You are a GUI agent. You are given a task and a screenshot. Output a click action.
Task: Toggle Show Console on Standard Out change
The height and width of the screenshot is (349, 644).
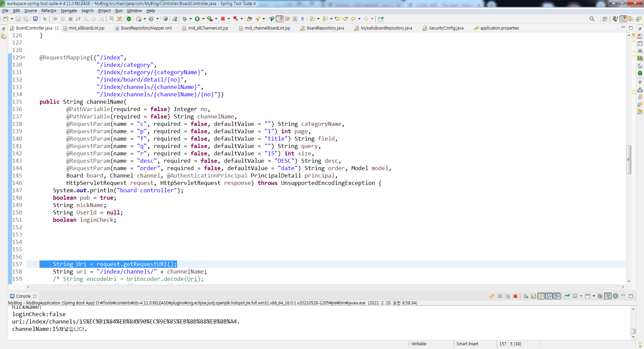coord(549,296)
